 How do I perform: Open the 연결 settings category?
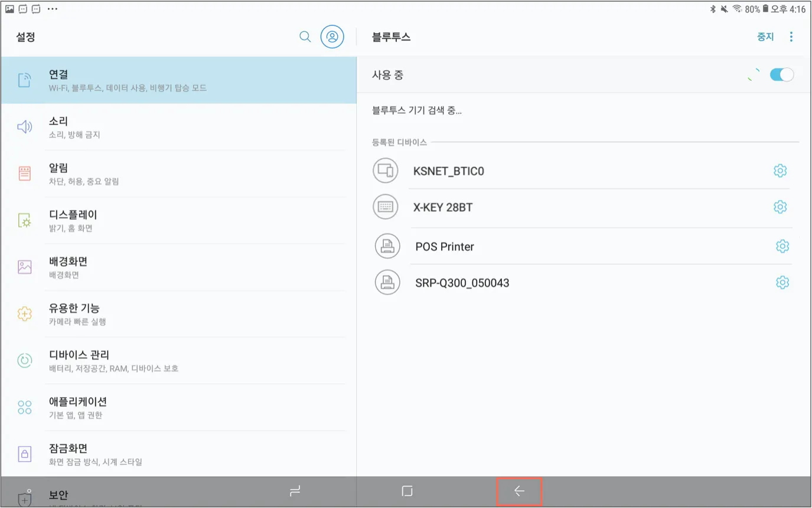pyautogui.click(x=178, y=80)
